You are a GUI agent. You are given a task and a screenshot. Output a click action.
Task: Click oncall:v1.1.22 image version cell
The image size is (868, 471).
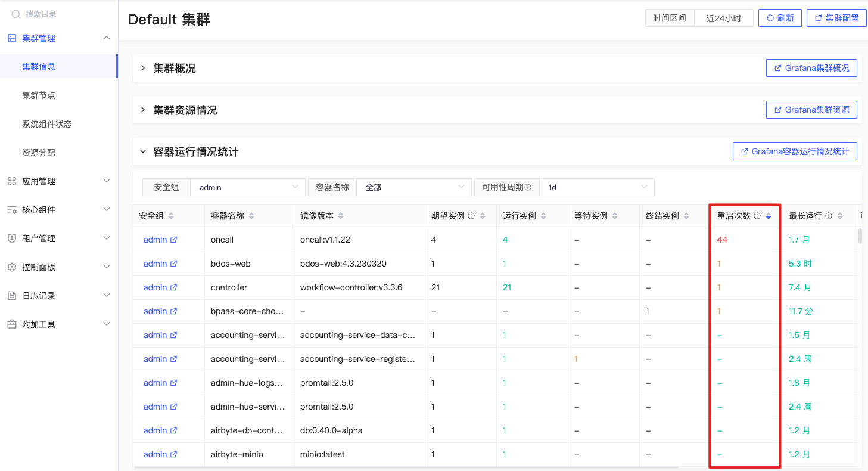(325, 240)
